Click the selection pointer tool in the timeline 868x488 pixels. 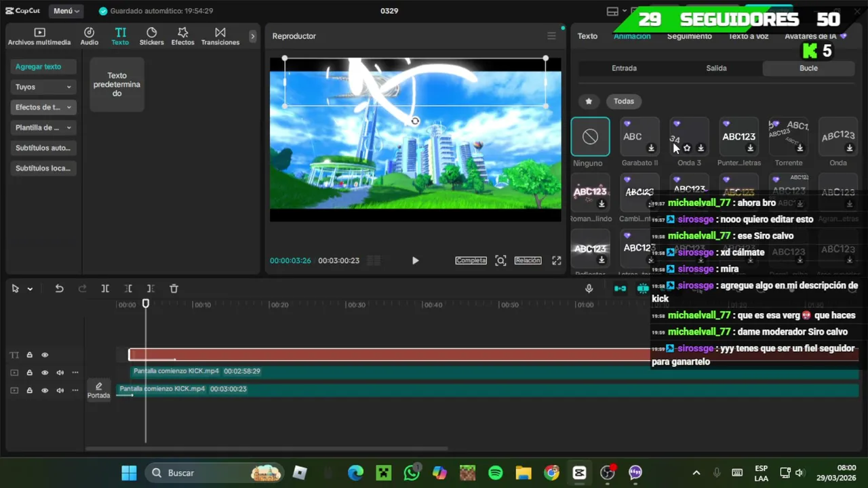click(x=15, y=289)
